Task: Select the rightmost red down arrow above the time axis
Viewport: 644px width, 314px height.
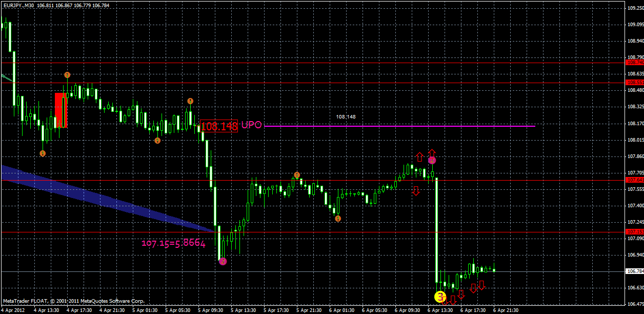Action: (482, 285)
